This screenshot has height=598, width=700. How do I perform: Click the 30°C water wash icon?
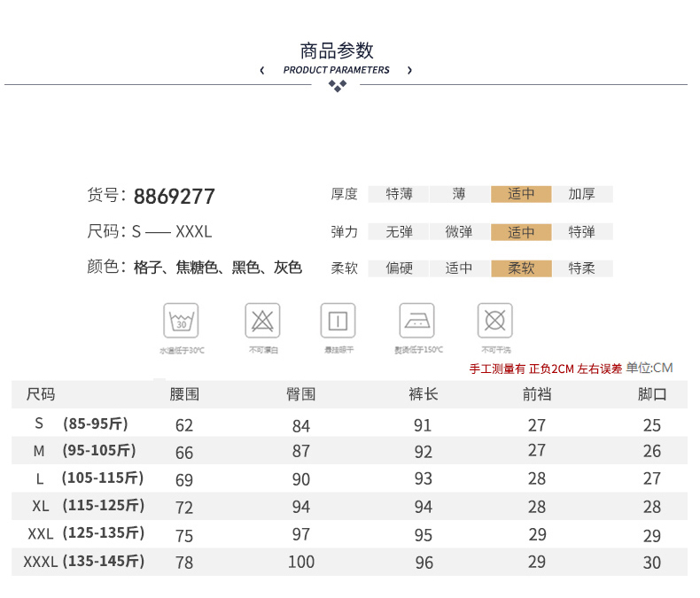tap(181, 320)
